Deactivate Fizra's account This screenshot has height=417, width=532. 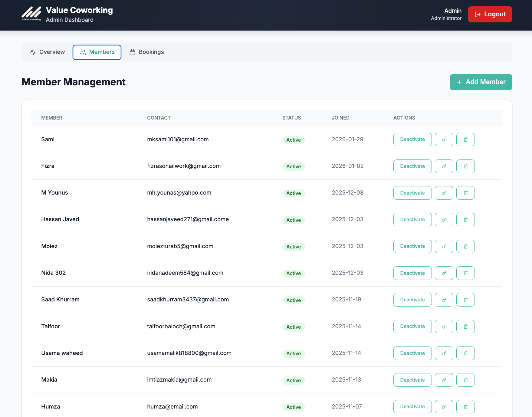(x=412, y=166)
